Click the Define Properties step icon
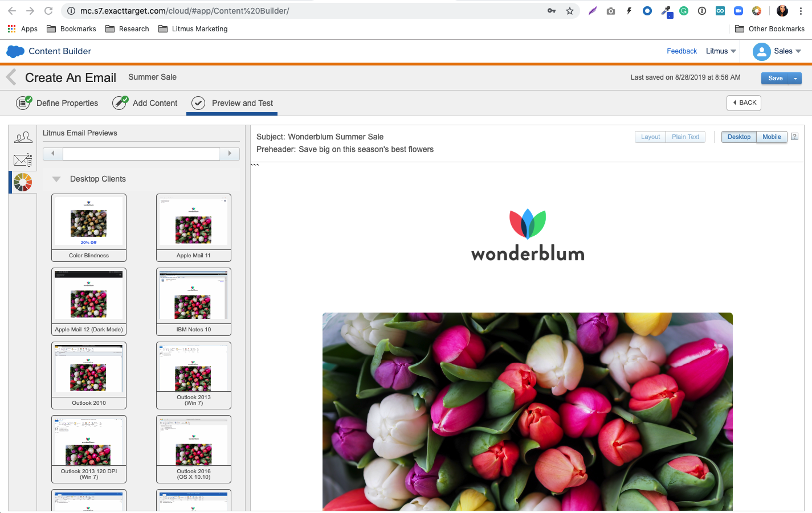Image resolution: width=812 pixels, height=513 pixels. (23, 102)
